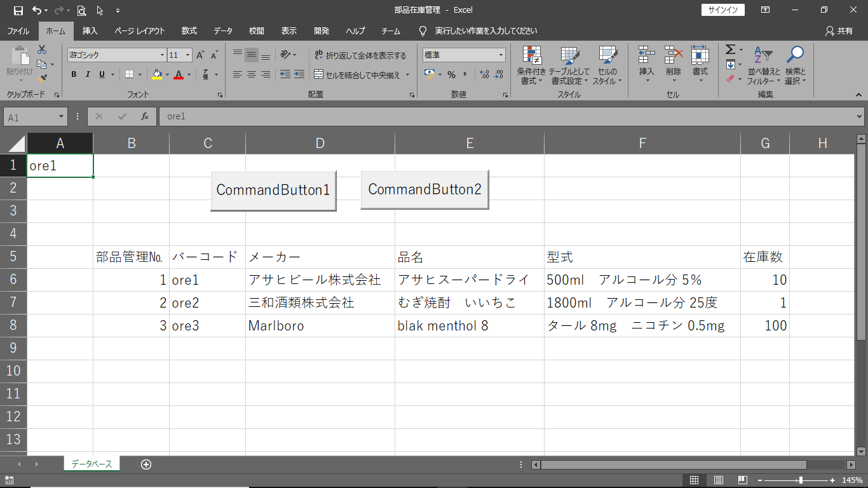Switch to the データ ribbon tab

click(x=223, y=30)
